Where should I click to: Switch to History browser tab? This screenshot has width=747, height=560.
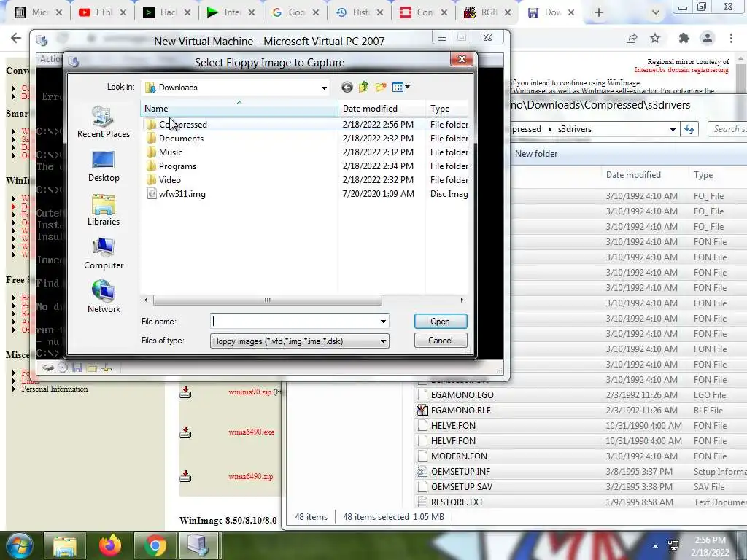tap(359, 12)
